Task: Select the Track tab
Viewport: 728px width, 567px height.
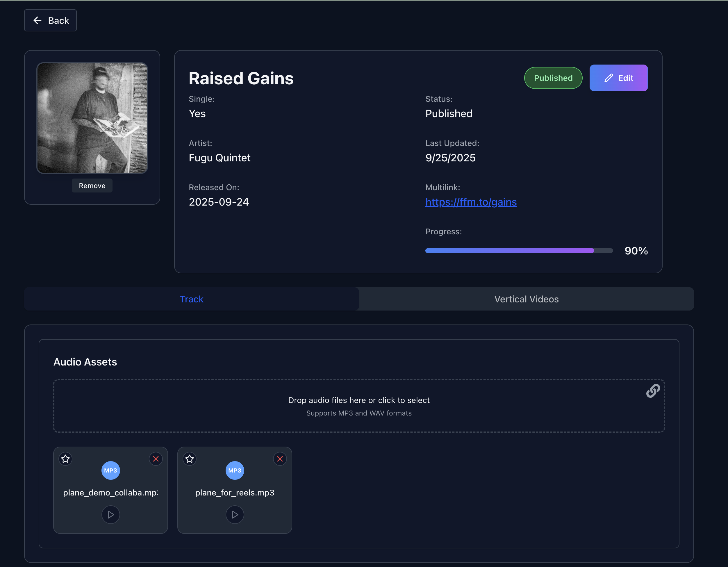Action: pos(191,299)
